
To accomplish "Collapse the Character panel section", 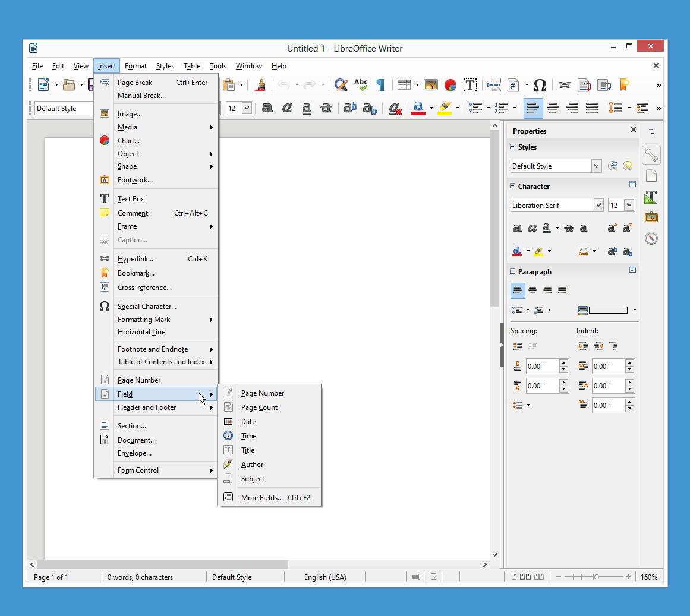I will point(513,186).
